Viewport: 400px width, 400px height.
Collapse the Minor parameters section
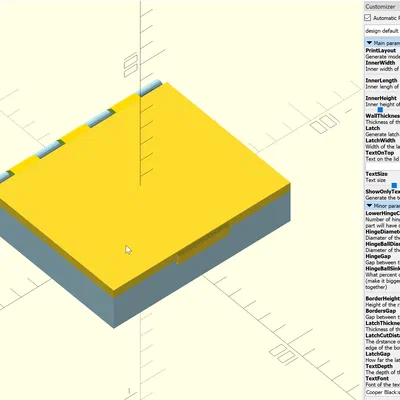tap(369, 206)
